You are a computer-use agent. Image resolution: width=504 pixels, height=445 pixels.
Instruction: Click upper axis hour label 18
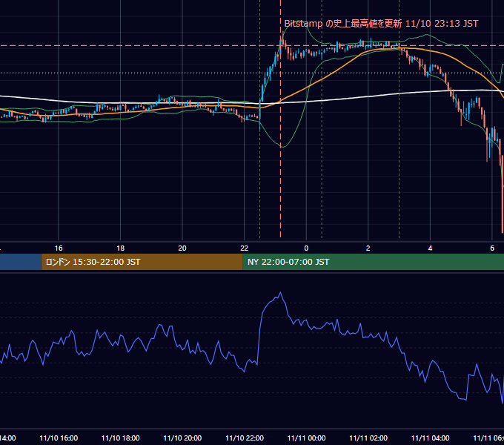pyautogui.click(x=121, y=248)
